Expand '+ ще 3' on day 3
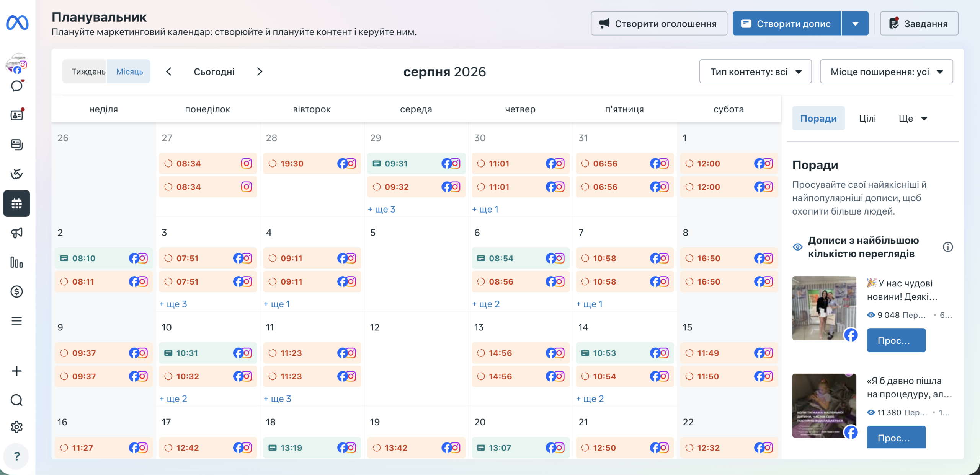Viewport: 980px width, 475px height. coord(173,304)
